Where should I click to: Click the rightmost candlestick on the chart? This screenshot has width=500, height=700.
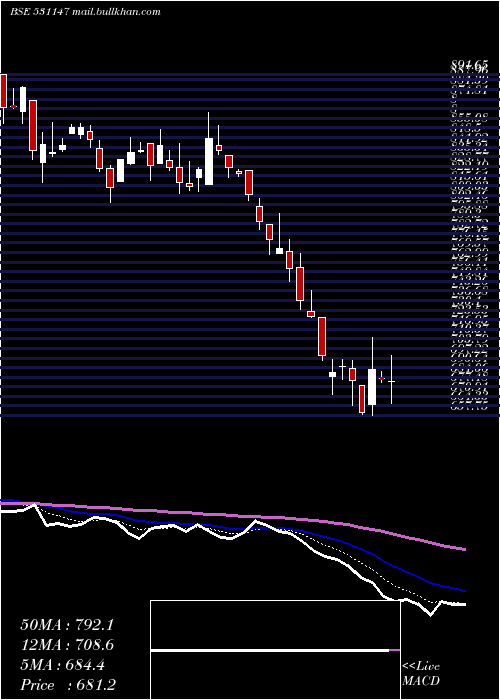[392, 381]
